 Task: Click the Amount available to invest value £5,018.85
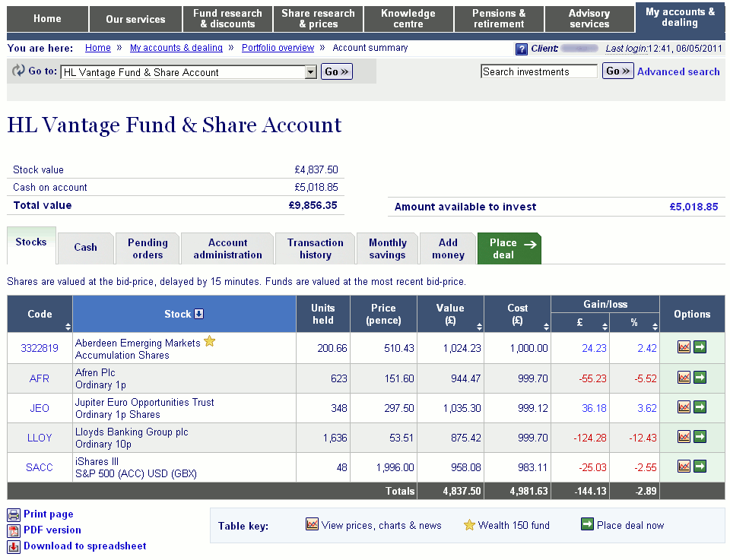tap(693, 207)
